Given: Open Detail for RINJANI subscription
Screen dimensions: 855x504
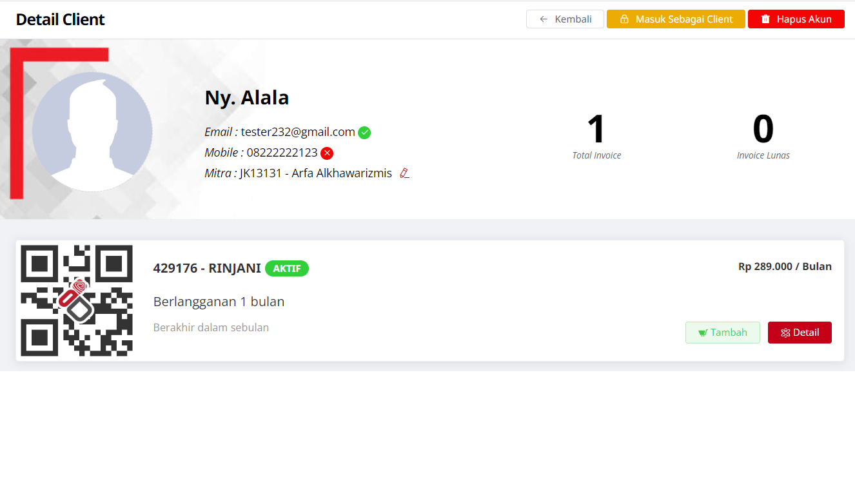Looking at the screenshot, I should 800,333.
